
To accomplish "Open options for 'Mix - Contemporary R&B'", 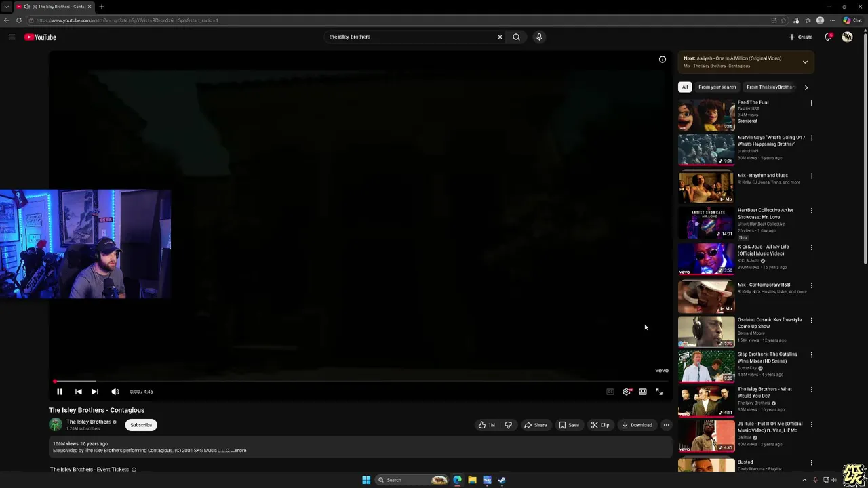I will (812, 285).
